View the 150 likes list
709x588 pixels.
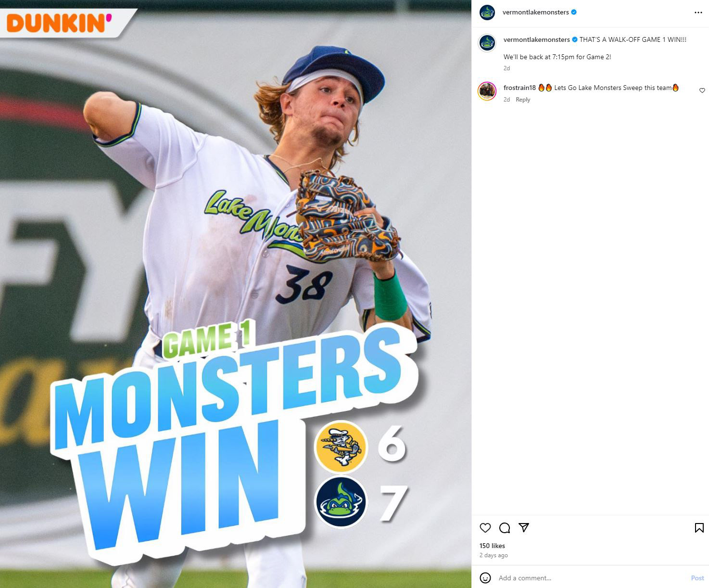492,546
